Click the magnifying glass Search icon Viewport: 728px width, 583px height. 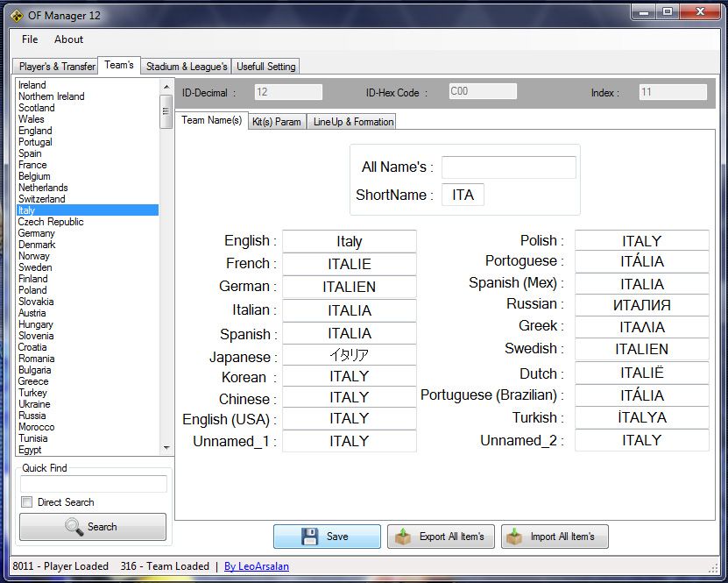(x=74, y=527)
